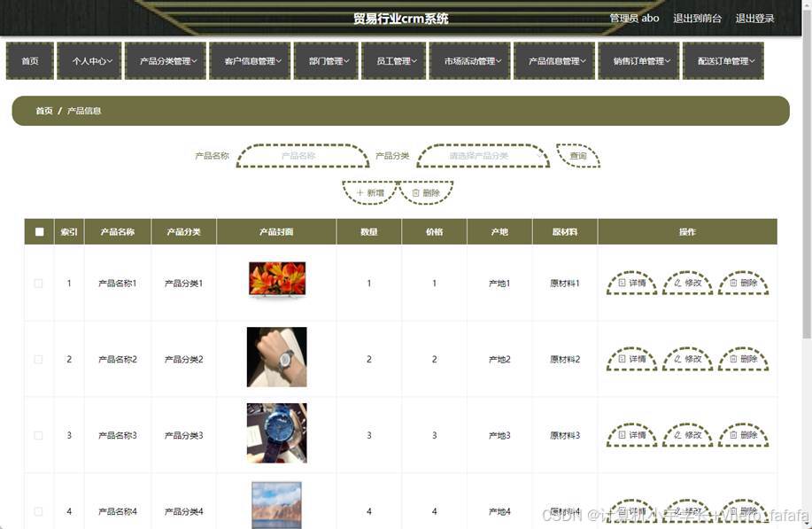This screenshot has width=812, height=529.
Task: Check the checkbox for 产品名称3 row
Action: click(38, 436)
